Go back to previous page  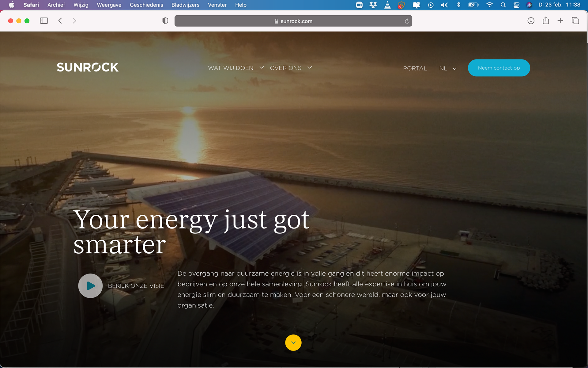tap(60, 21)
